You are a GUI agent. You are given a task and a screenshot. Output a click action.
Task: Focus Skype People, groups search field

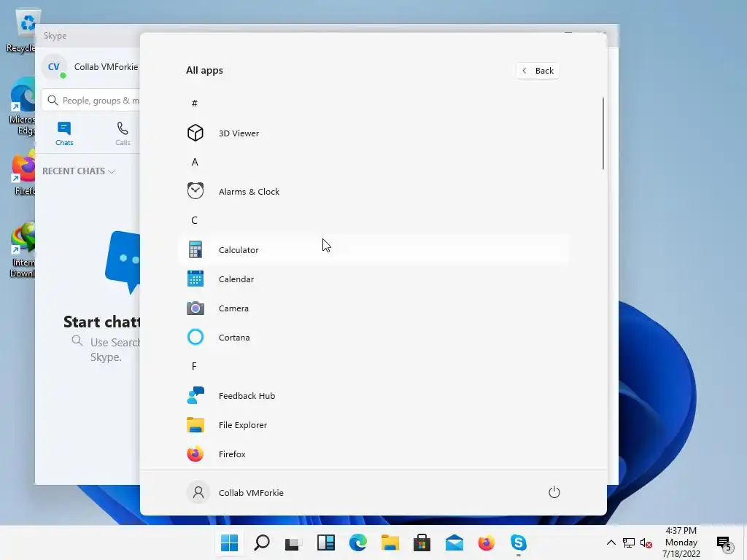(91, 101)
